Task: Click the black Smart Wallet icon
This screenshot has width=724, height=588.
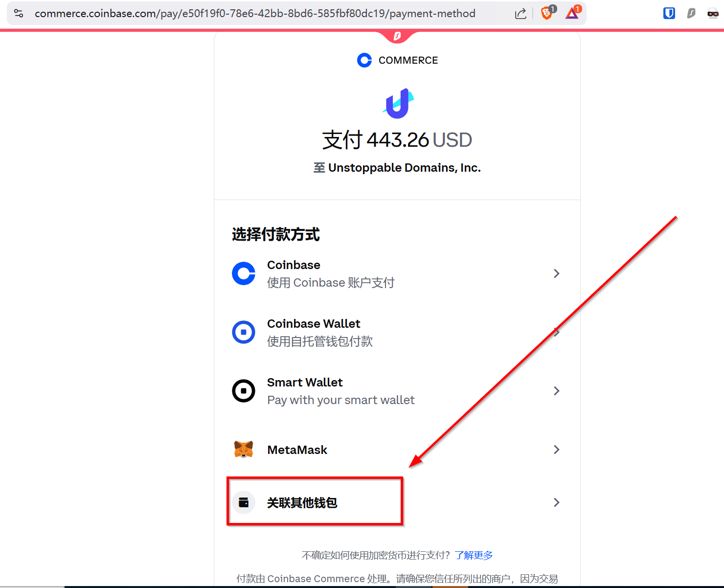Action: click(x=244, y=391)
